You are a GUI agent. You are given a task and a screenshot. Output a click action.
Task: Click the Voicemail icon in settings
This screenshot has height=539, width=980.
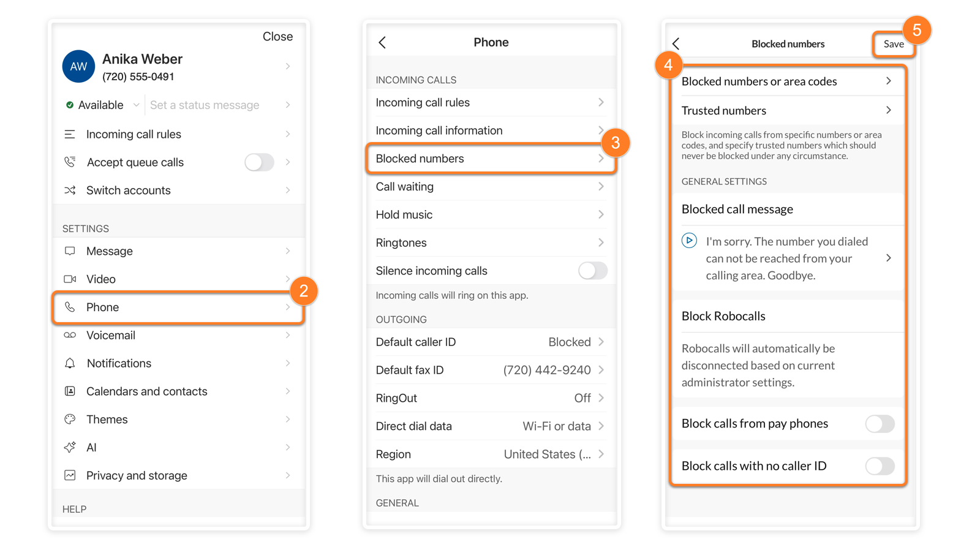pos(70,335)
